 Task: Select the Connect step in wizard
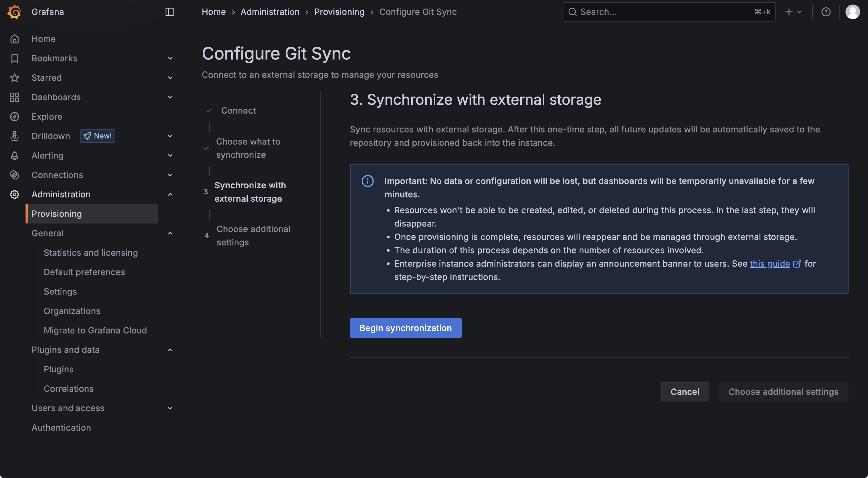[238, 111]
